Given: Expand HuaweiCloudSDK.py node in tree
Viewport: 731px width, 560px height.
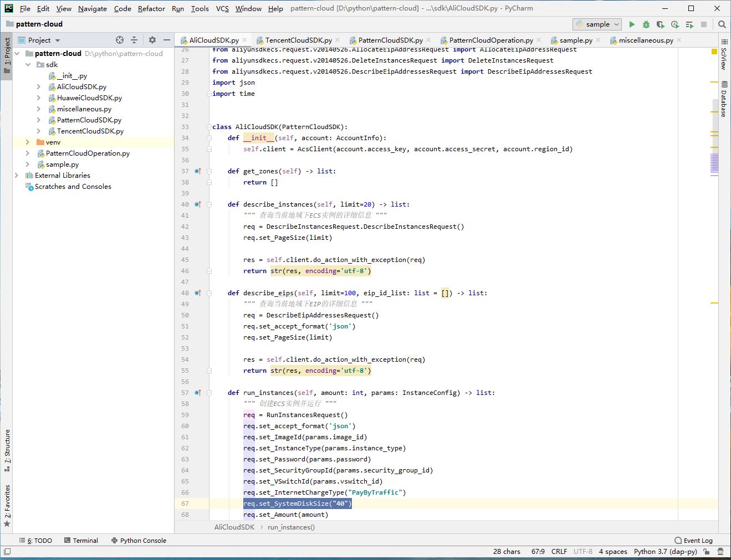Looking at the screenshot, I should [38, 98].
